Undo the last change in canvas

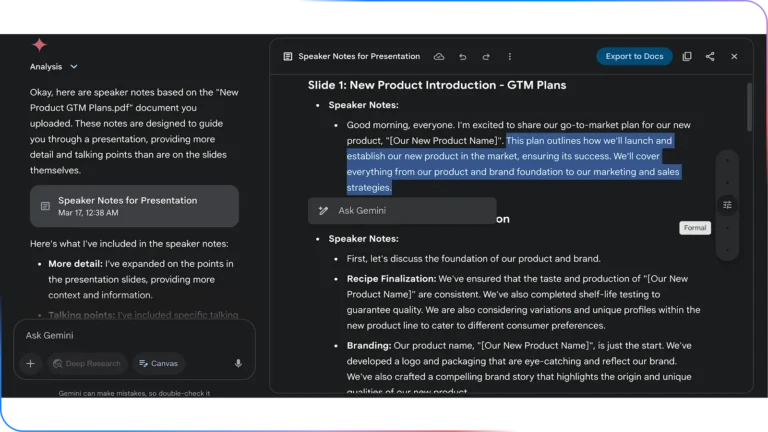[462, 57]
